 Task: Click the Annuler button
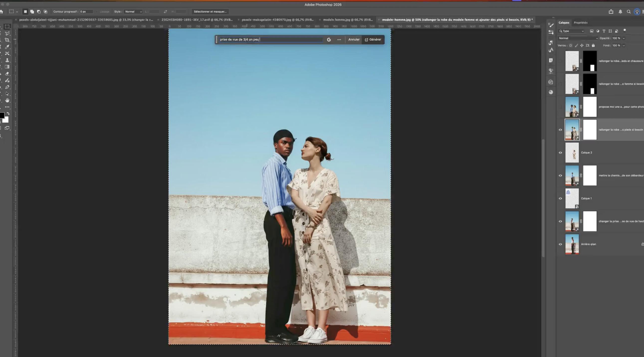click(x=354, y=39)
